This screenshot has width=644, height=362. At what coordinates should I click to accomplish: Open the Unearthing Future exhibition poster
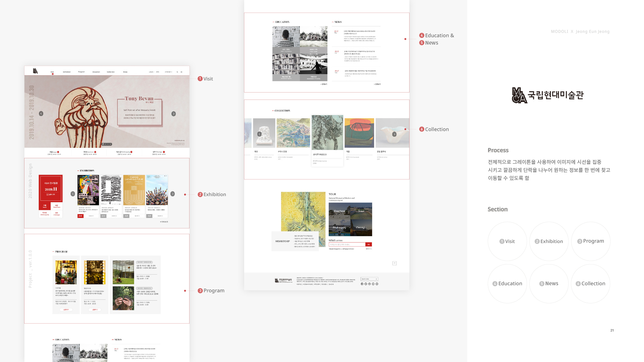(134, 190)
